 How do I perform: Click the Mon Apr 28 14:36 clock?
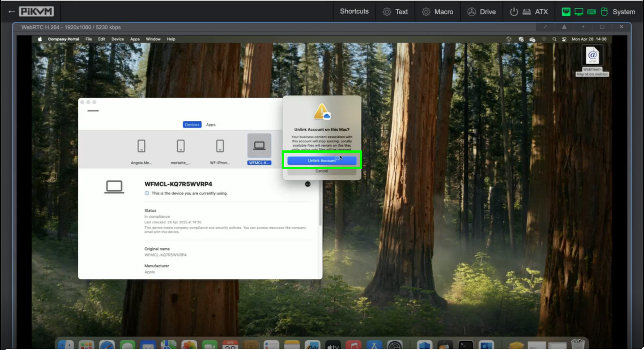pyautogui.click(x=589, y=39)
